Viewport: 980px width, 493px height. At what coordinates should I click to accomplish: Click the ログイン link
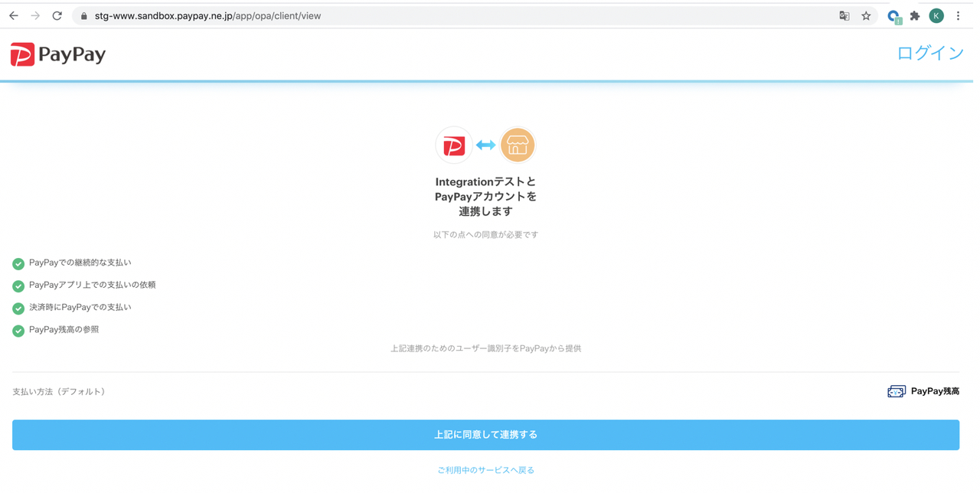[930, 53]
